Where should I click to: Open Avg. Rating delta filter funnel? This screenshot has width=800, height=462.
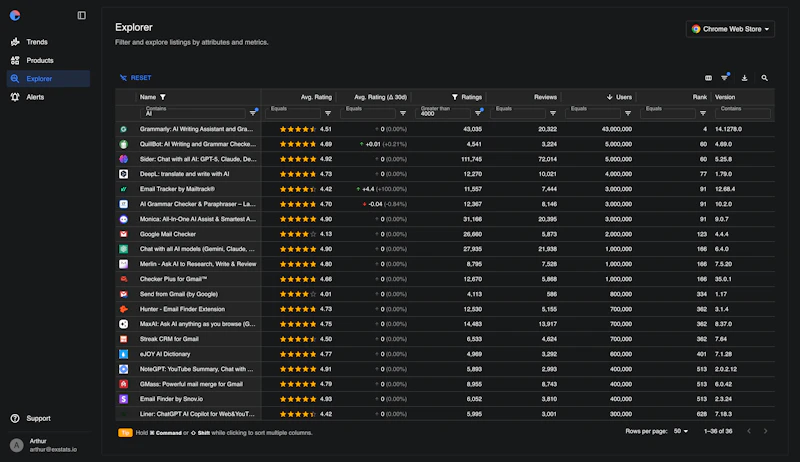point(403,113)
